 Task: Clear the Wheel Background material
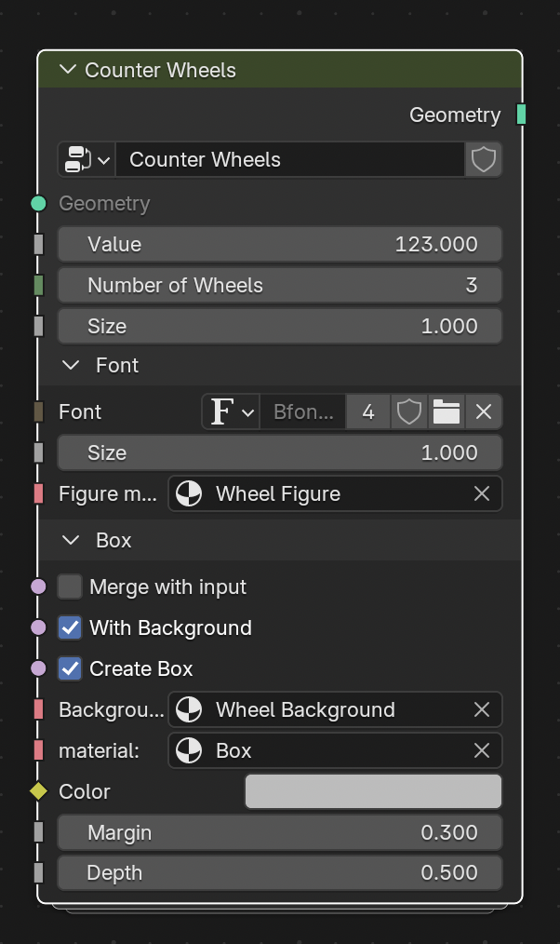[x=482, y=709]
